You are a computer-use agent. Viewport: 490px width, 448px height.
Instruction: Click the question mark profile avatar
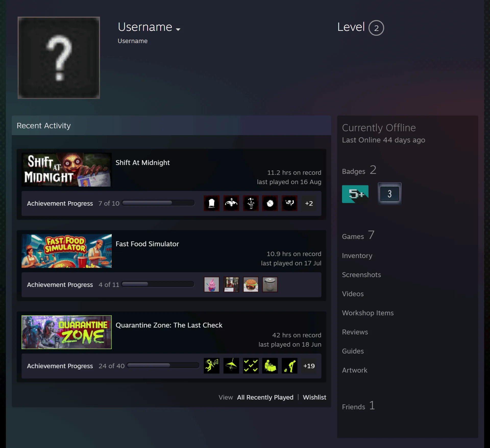[x=59, y=58]
